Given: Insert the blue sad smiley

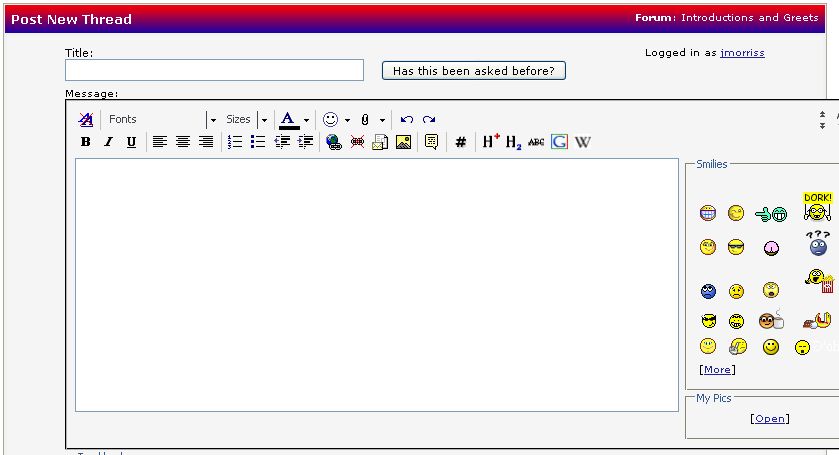Looking at the screenshot, I should [x=708, y=291].
